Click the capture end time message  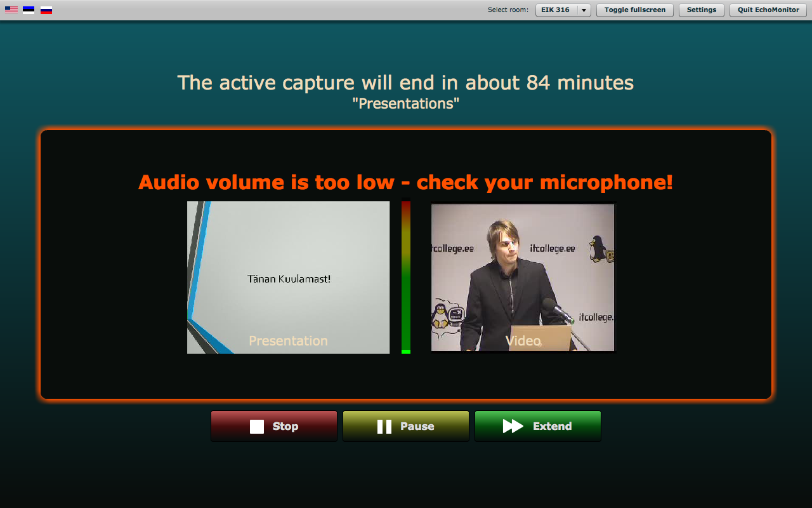coord(406,83)
